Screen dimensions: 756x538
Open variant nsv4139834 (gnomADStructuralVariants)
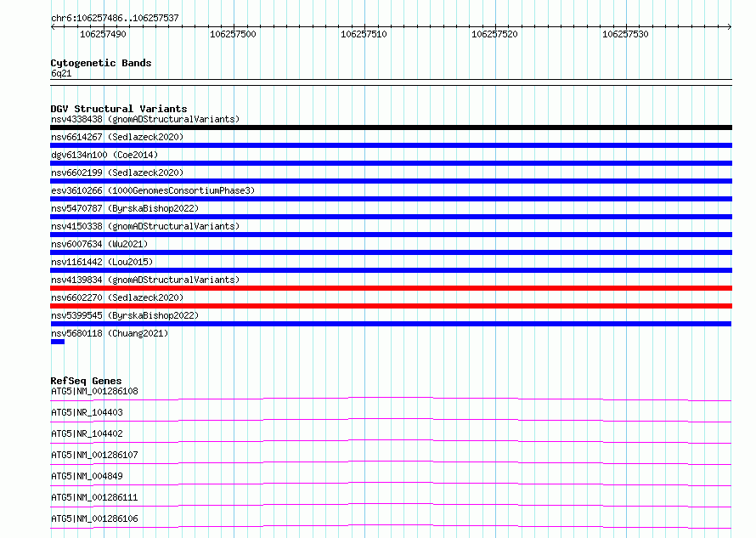point(145,280)
